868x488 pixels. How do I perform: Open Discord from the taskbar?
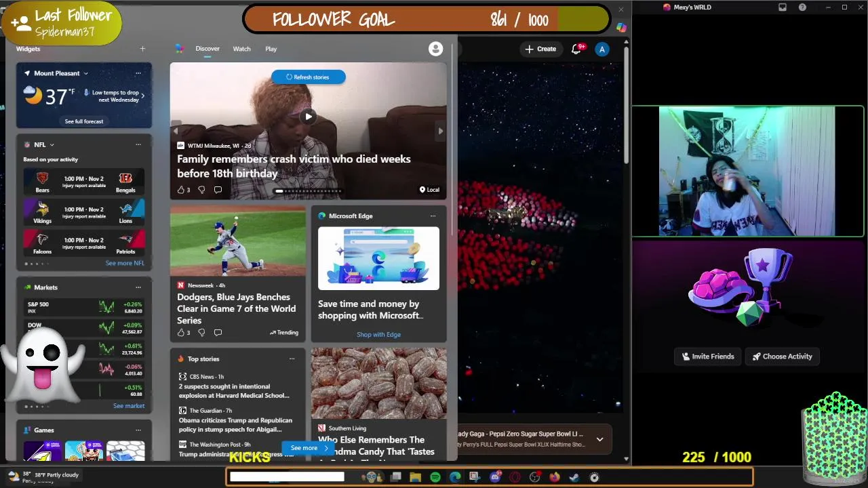[x=495, y=477]
